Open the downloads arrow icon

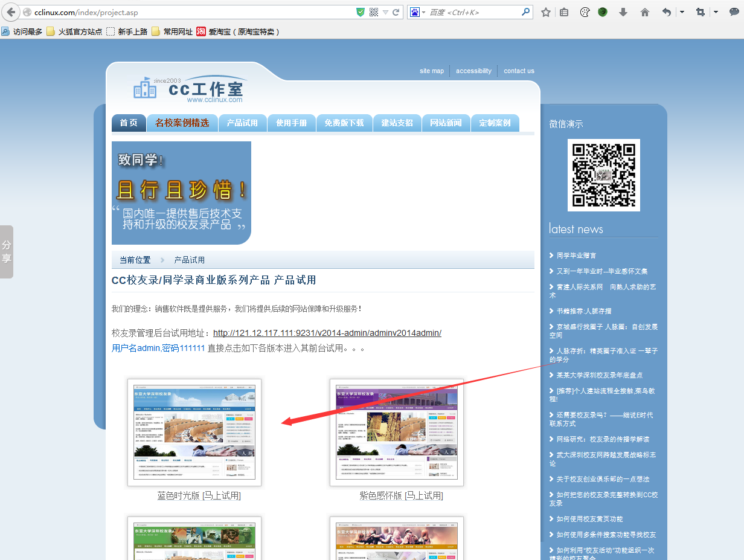coord(623,12)
